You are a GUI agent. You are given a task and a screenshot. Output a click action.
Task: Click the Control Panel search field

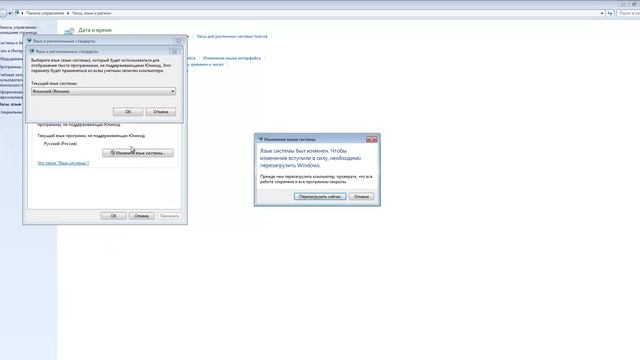[x=629, y=13]
